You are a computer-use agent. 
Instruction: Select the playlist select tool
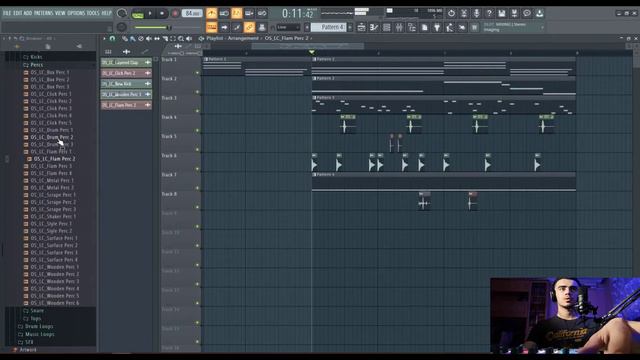coord(173,38)
